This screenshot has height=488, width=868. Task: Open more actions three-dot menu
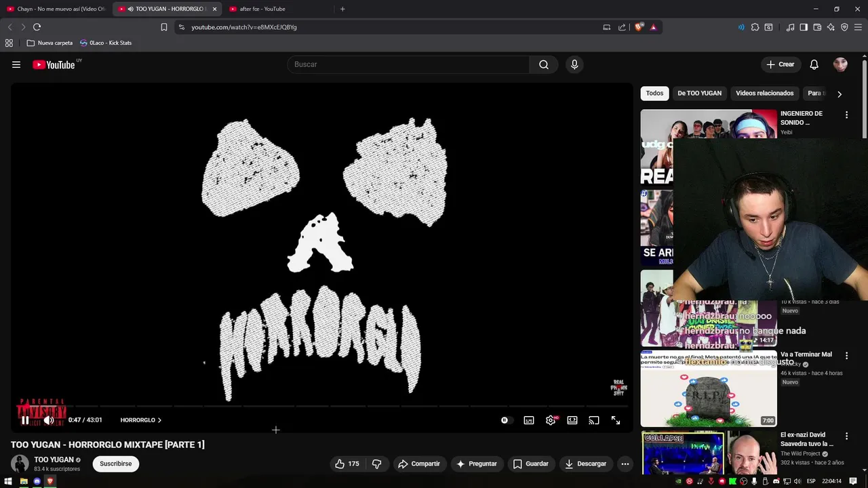click(625, 464)
